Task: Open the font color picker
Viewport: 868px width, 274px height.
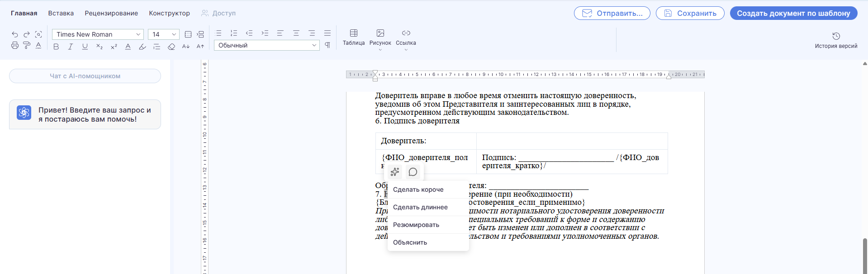Action: [x=128, y=47]
